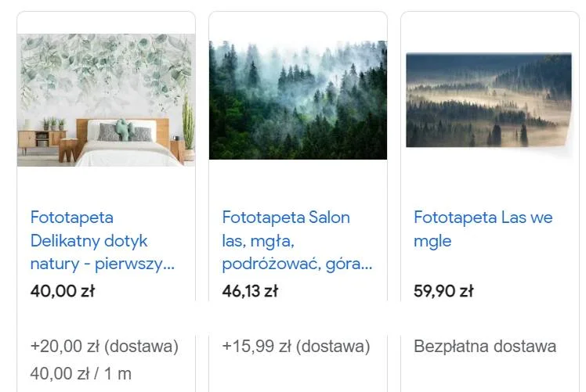Click the tall cactus plant in the bedroom photo
The height and width of the screenshot is (392, 586).
188,123
